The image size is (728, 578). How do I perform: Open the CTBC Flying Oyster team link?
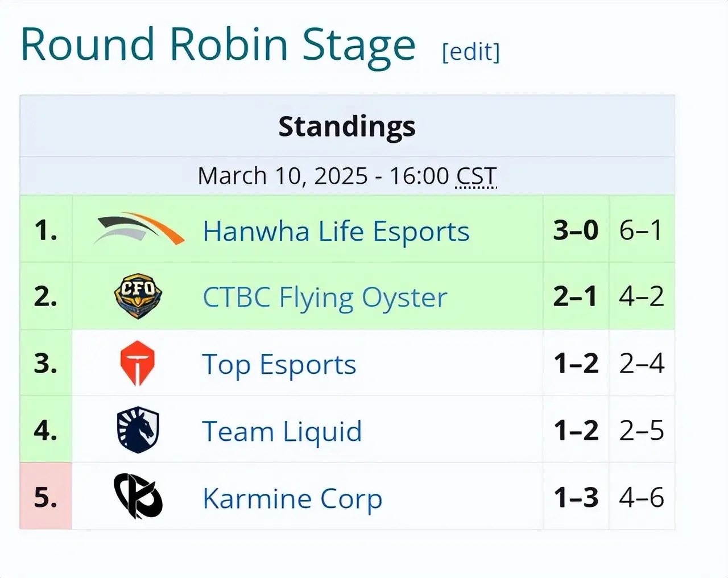click(x=325, y=298)
